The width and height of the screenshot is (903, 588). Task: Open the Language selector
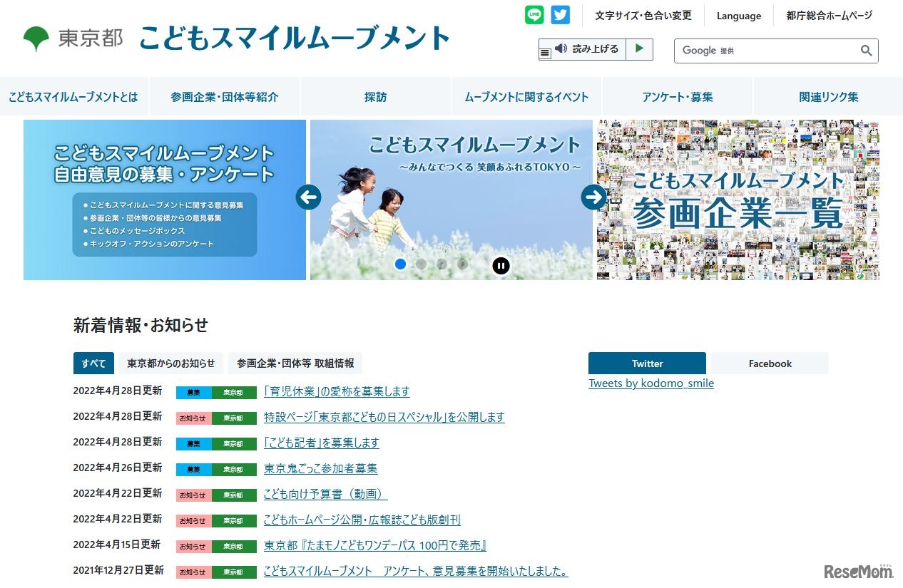(738, 16)
